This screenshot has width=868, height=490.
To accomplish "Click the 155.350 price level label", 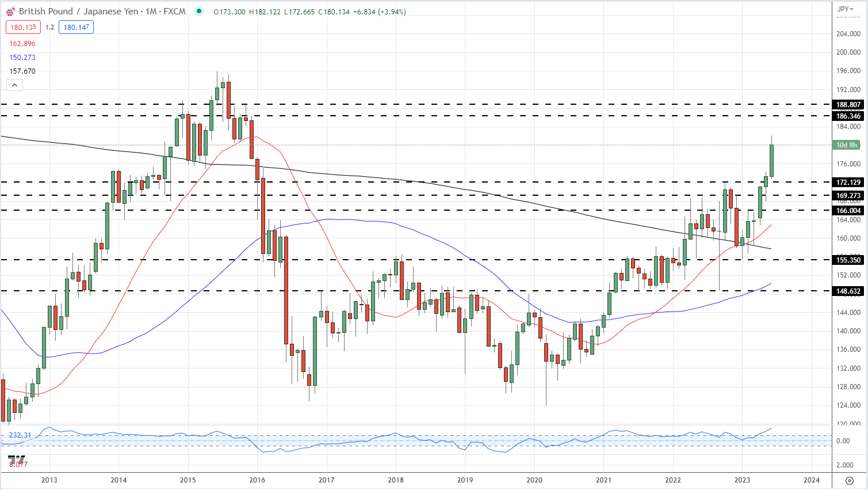I will (848, 260).
